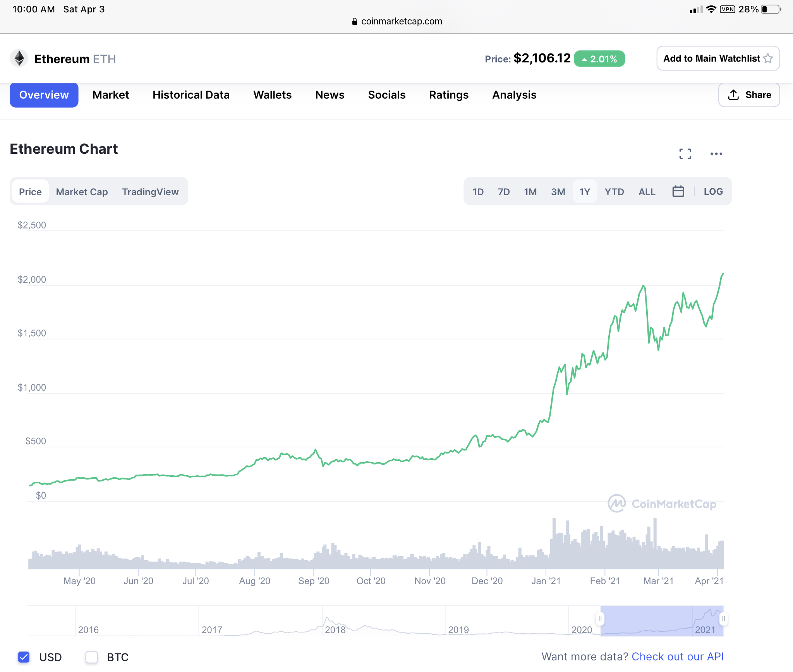This screenshot has width=793, height=672.
Task: Switch to the Market Cap chart tab
Action: point(82,192)
